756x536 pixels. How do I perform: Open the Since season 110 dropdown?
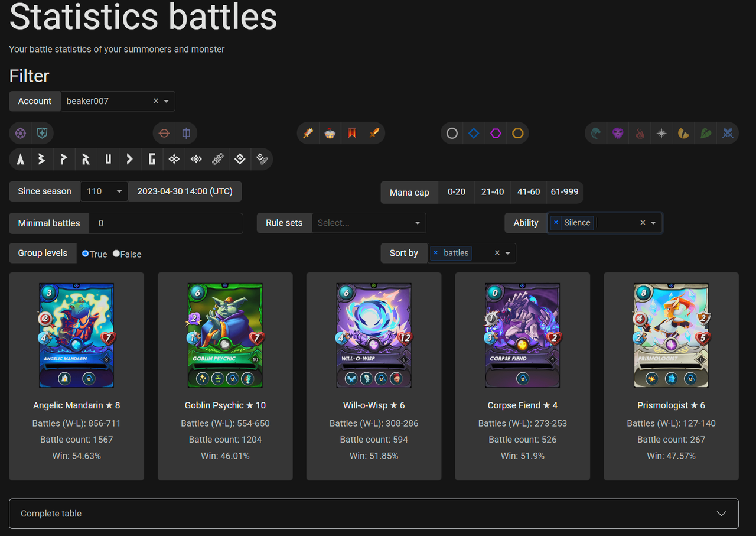click(105, 191)
